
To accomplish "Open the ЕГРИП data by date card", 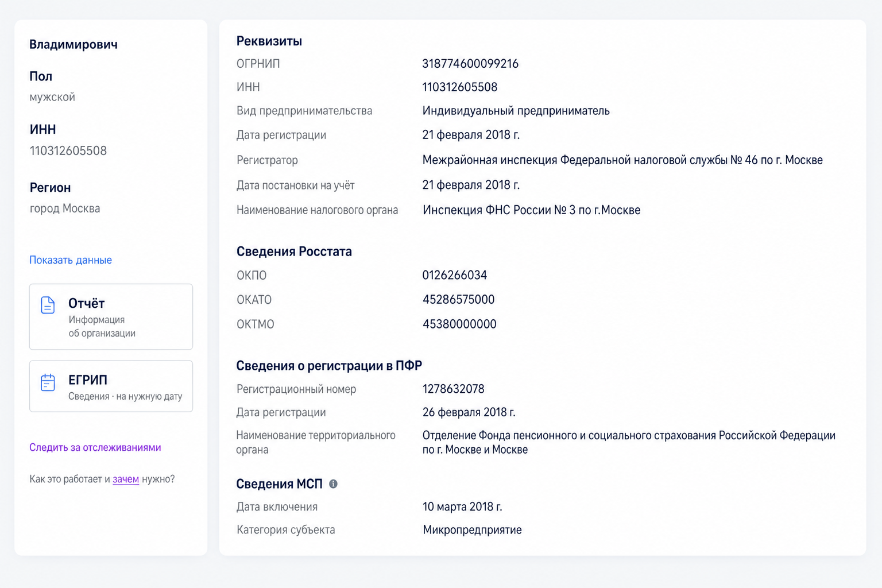I will pos(111,386).
